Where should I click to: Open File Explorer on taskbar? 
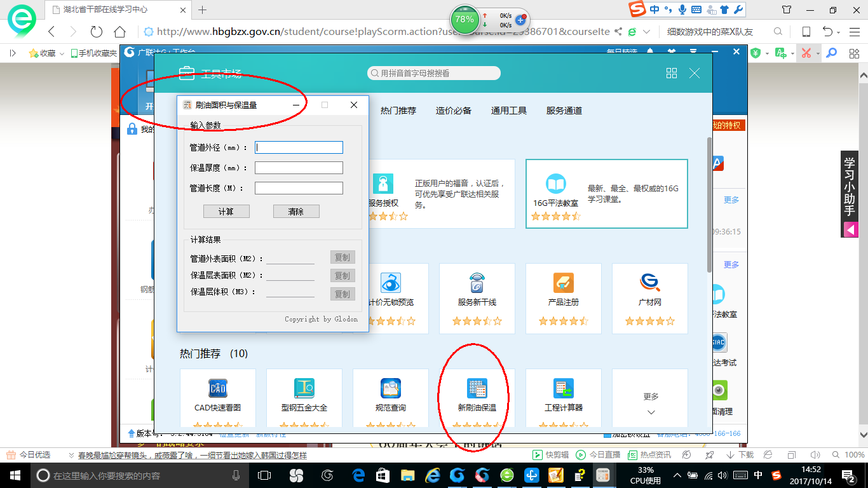[x=407, y=475]
